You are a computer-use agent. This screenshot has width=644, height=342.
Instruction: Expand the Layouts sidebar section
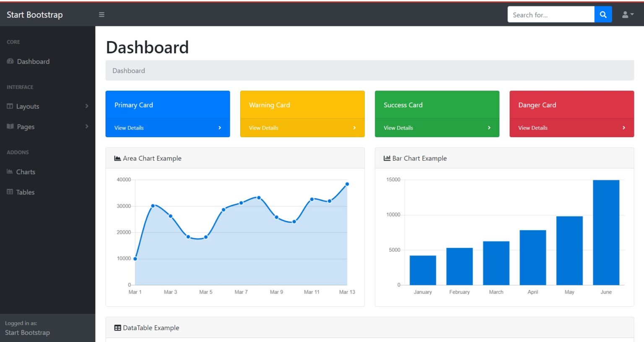[28, 106]
